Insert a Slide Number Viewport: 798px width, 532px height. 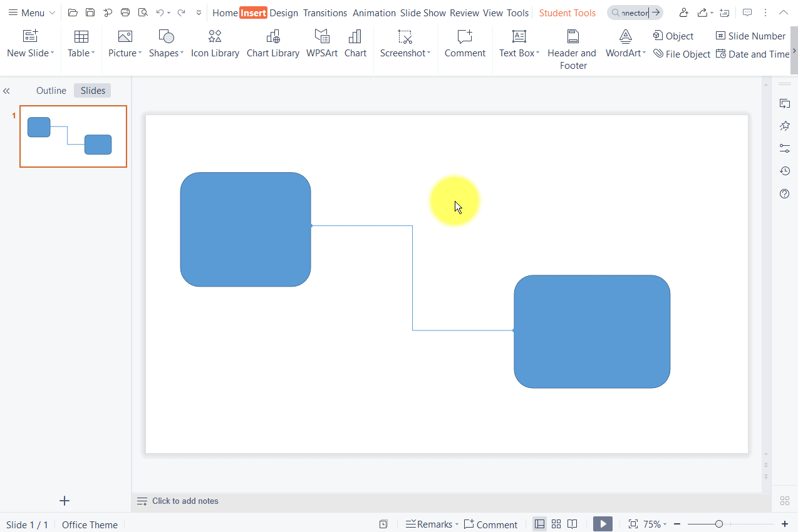pyautogui.click(x=750, y=36)
